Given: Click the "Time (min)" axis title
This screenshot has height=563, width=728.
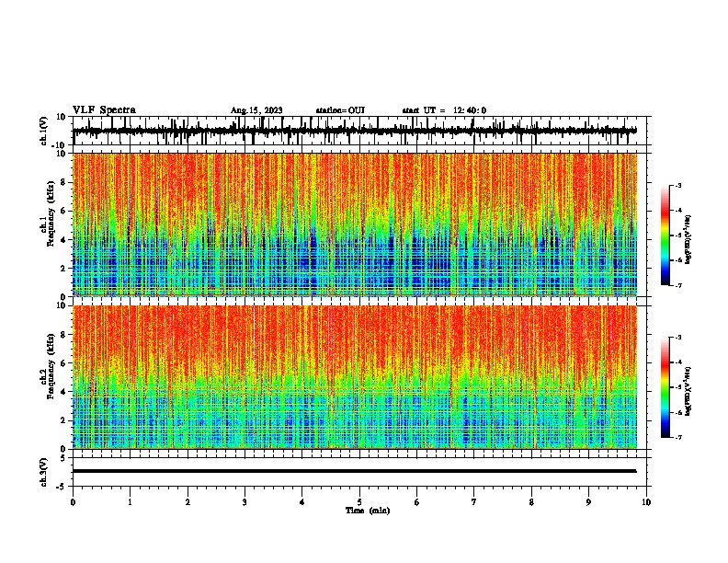Looking at the screenshot, I should point(368,511).
